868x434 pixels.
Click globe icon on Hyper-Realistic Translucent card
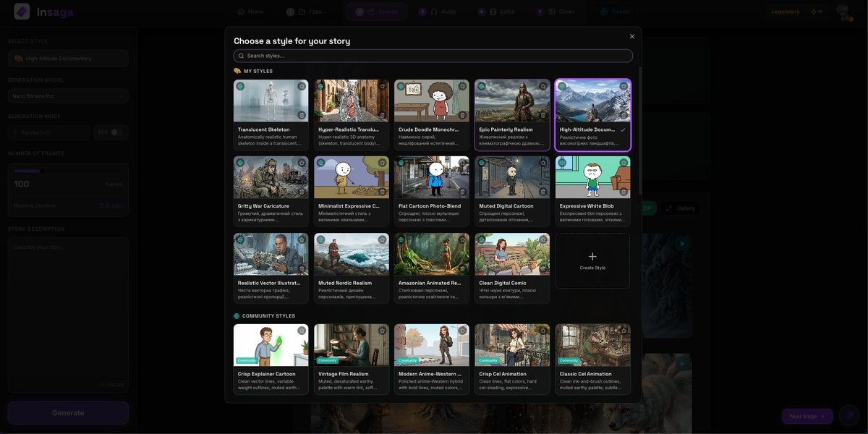tap(320, 86)
